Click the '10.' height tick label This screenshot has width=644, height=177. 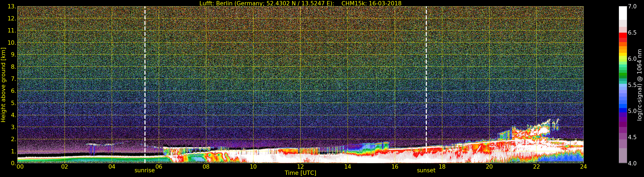(x=12, y=43)
